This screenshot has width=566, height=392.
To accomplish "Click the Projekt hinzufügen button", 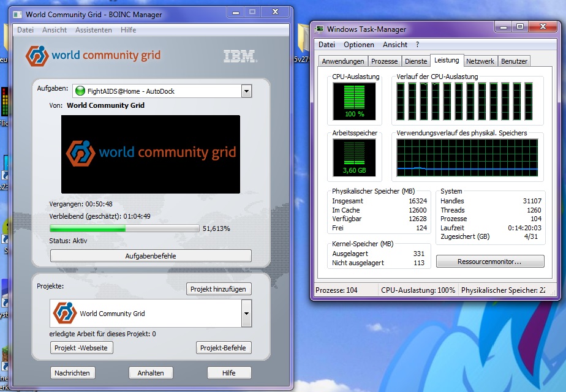I will tap(219, 289).
